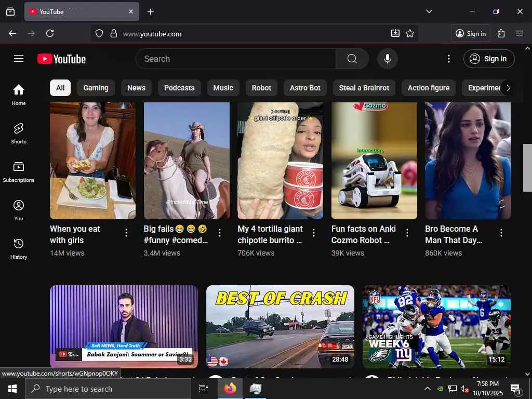This screenshot has height=399, width=532.
Task: Click the search magnifier button
Action: 352,59
